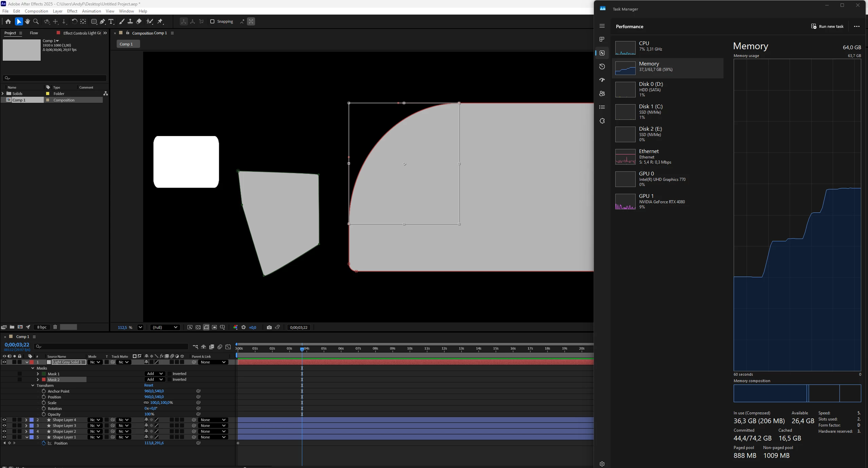Toggle Position stopwatch on Shape Layer 1

(44, 443)
